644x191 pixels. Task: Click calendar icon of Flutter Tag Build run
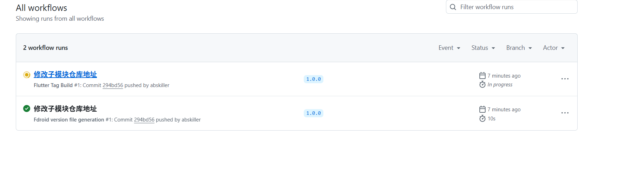coord(482,76)
